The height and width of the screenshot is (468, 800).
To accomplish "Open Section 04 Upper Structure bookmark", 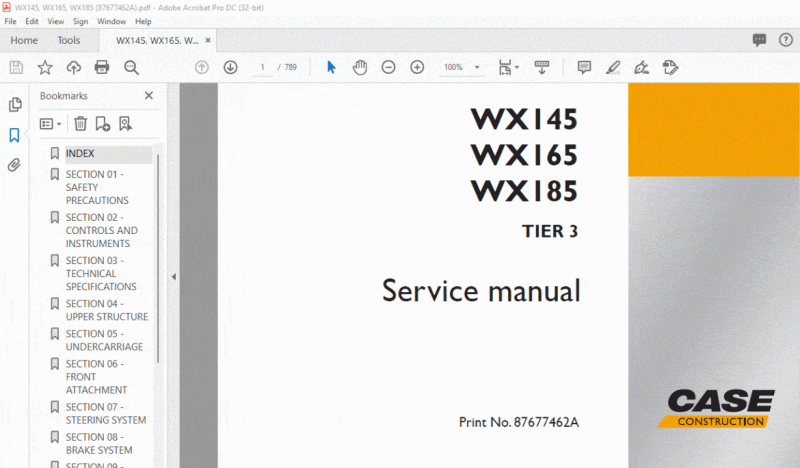I will (x=107, y=310).
